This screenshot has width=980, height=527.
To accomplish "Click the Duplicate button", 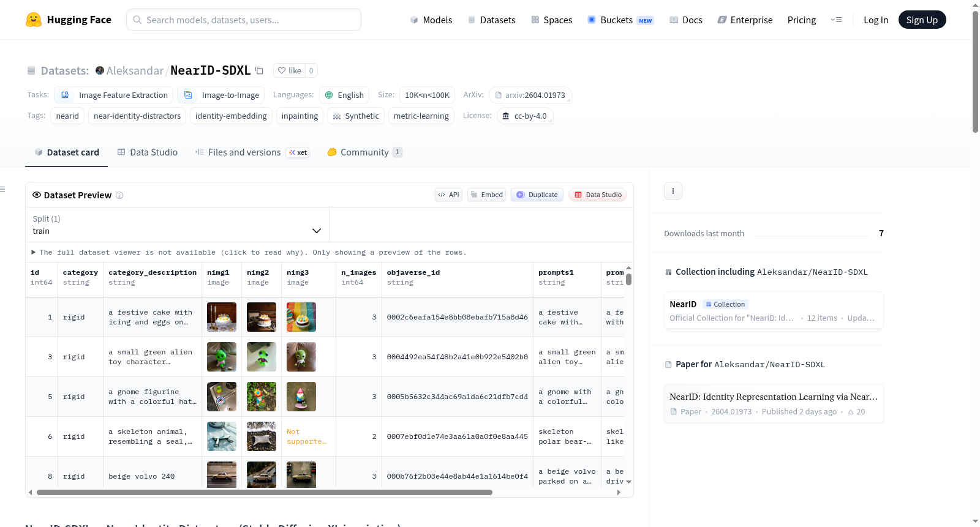I will point(537,195).
